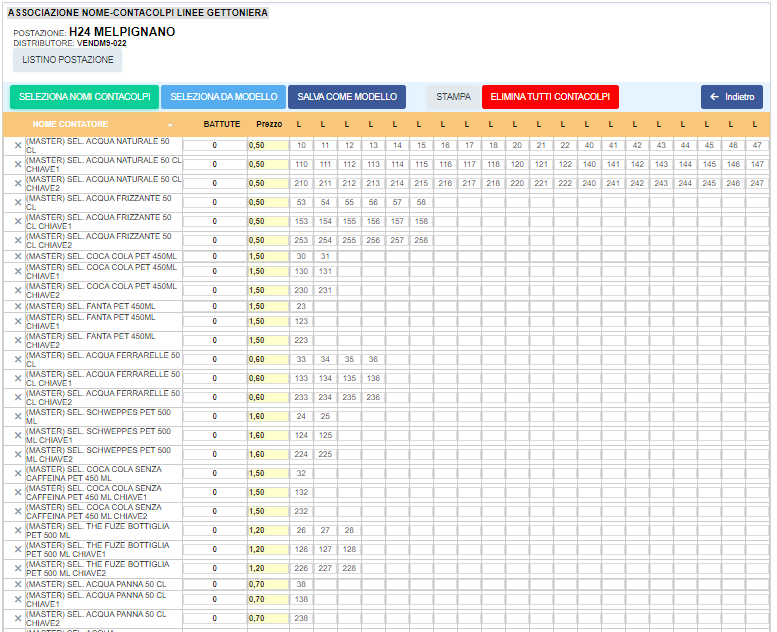Image resolution: width=777 pixels, height=632 pixels.
Task: Delete ACQUA FERRARELLE 50 CL CHIAVE2 row
Action: click(x=18, y=397)
